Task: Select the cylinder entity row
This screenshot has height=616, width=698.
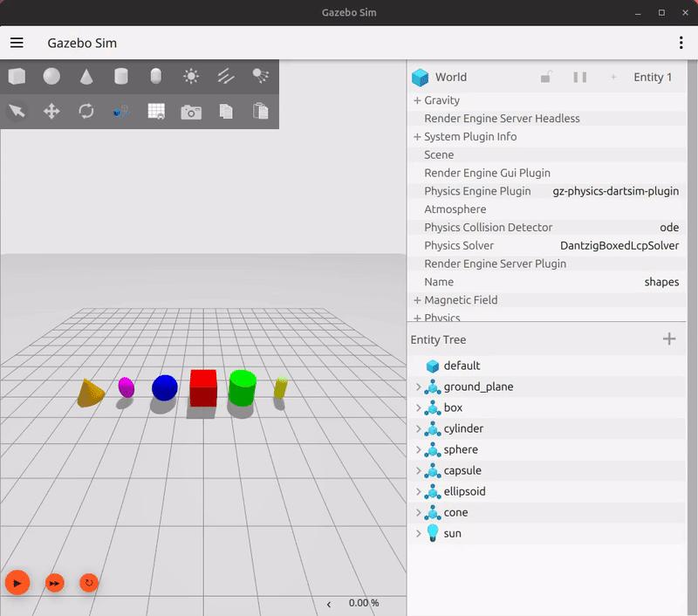Action: coord(547,428)
